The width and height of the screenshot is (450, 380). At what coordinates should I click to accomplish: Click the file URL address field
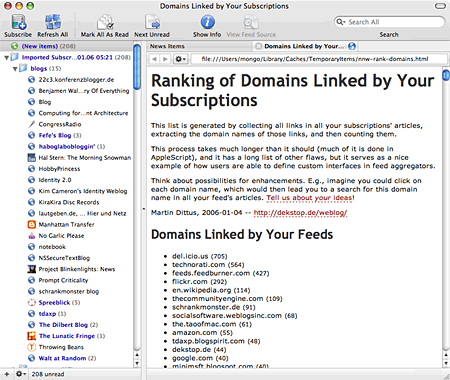(318, 59)
